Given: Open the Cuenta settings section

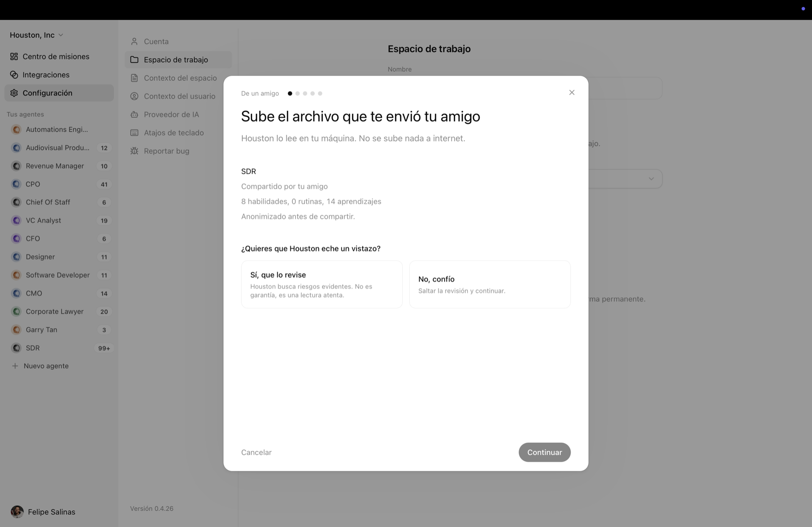Looking at the screenshot, I should [x=178, y=41].
